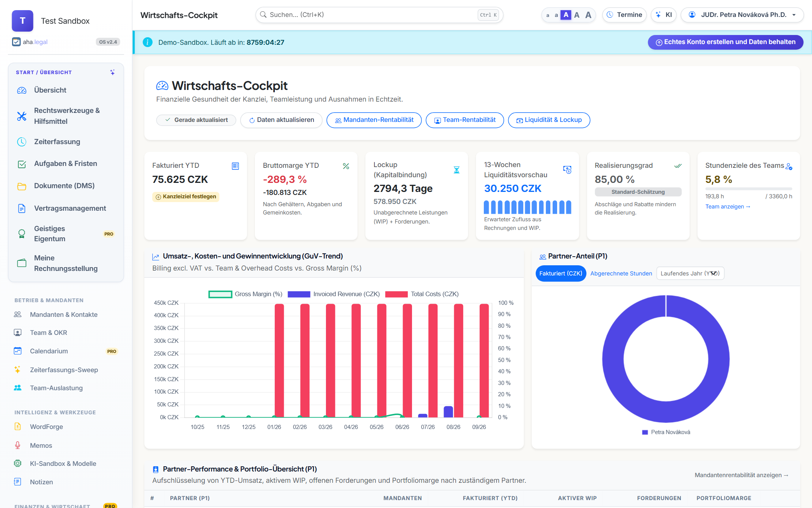Open Dokumente (DMS) in the sidebar
The image size is (812, 508).
pos(66,186)
